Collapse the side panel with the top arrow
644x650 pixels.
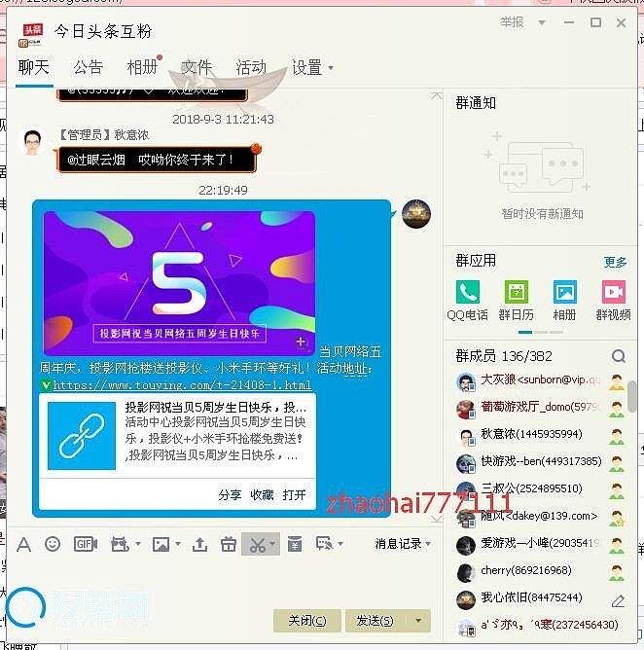(436, 96)
